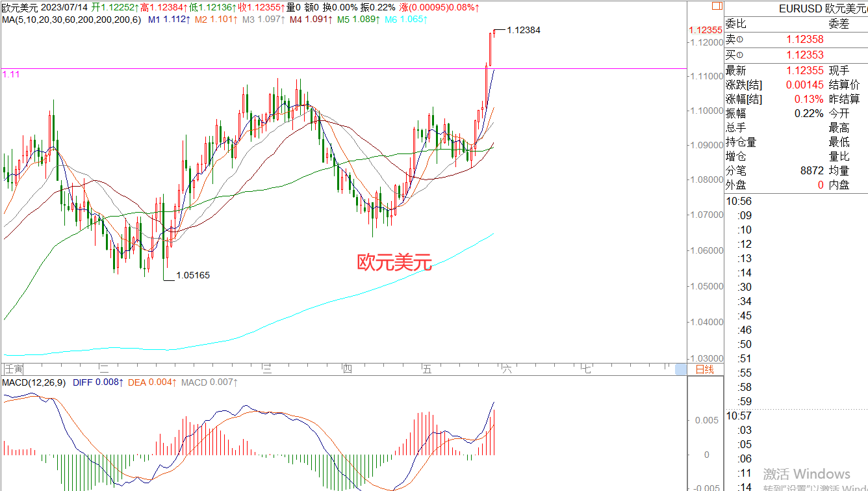868x491 pixels.
Task: Click the 低1.12136 low value in header
Action: click(x=213, y=7)
